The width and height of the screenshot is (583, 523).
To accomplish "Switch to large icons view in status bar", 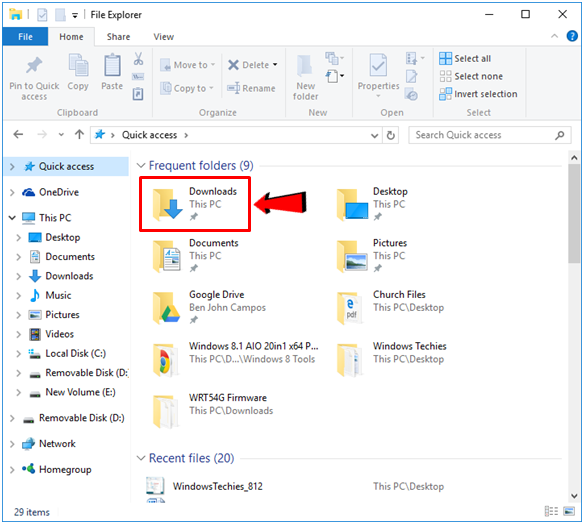I will coord(569,511).
